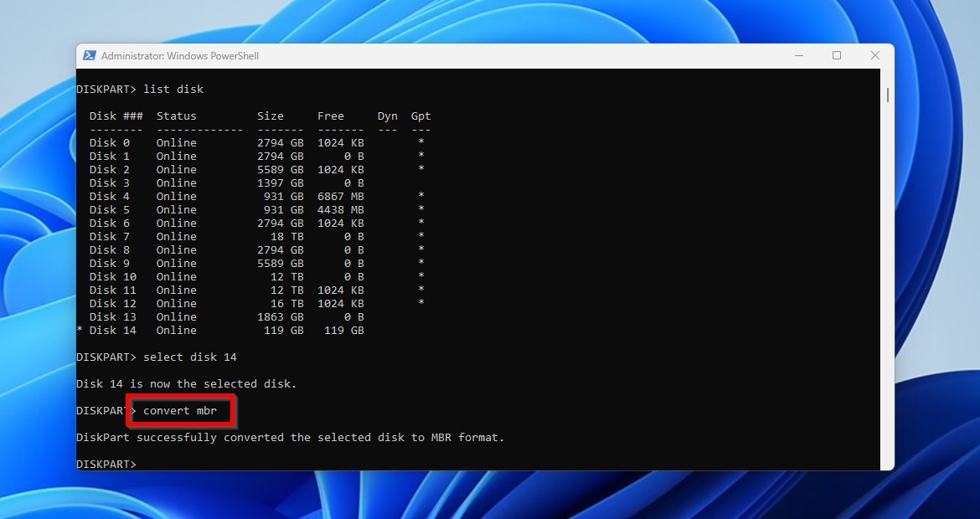This screenshot has width=980, height=519.
Task: Click the vertical scrollbar thumb
Action: point(888,95)
